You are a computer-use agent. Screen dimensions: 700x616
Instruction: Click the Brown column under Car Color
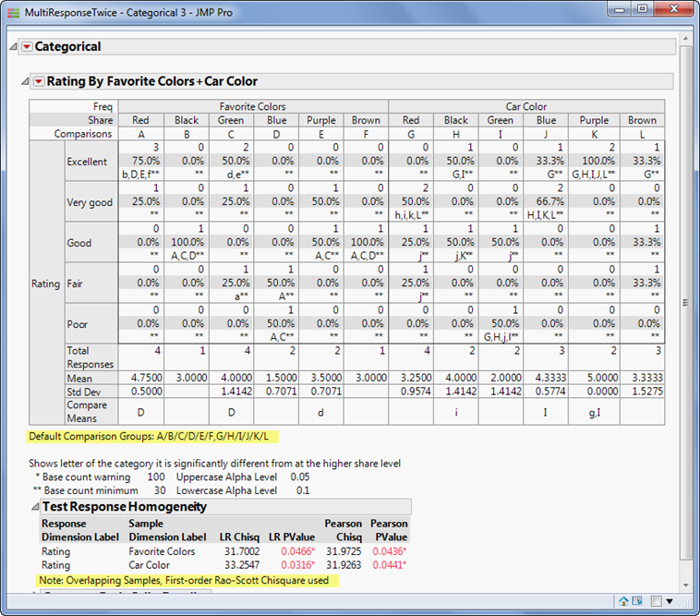[x=642, y=120]
